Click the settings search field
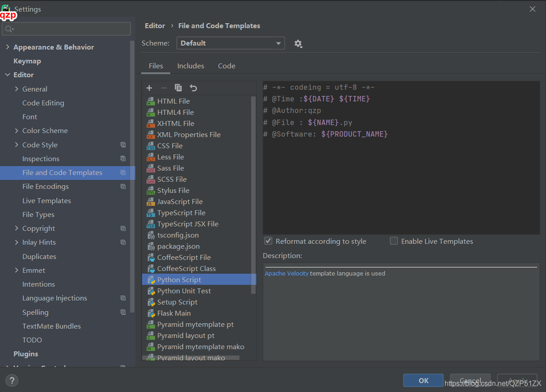The width and height of the screenshot is (546, 392). click(x=67, y=29)
